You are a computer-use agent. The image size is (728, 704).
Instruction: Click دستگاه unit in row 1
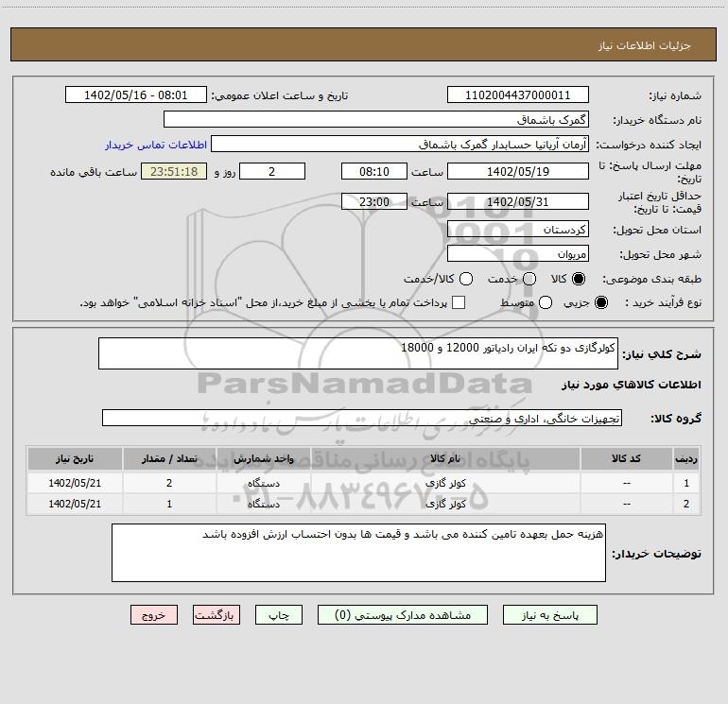click(x=263, y=483)
